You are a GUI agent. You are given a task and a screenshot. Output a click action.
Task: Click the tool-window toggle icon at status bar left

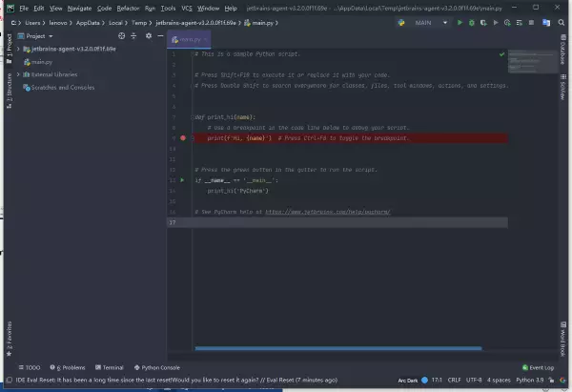pyautogui.click(x=10, y=380)
